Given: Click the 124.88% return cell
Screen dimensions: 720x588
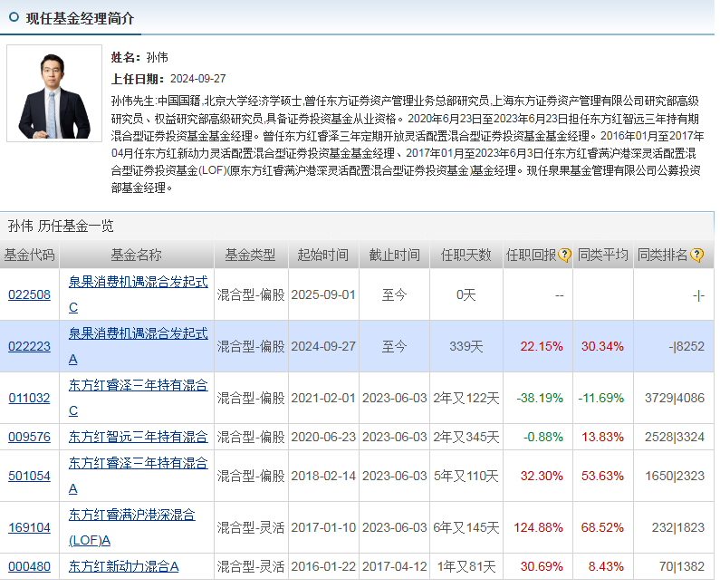Looking at the screenshot, I should click(538, 527).
